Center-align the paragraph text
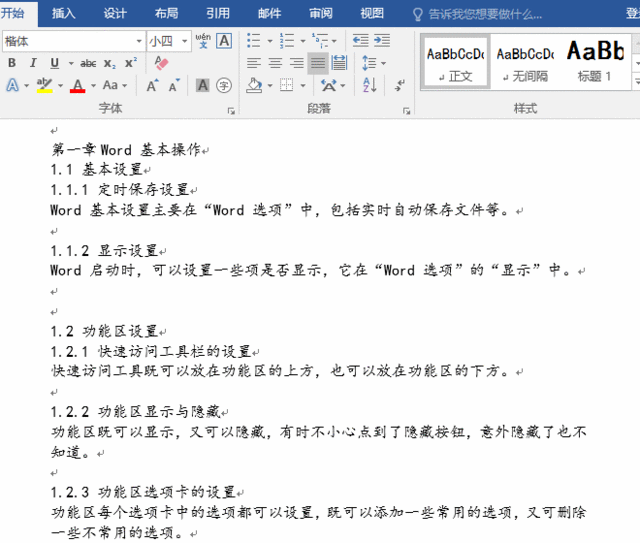 (274, 63)
